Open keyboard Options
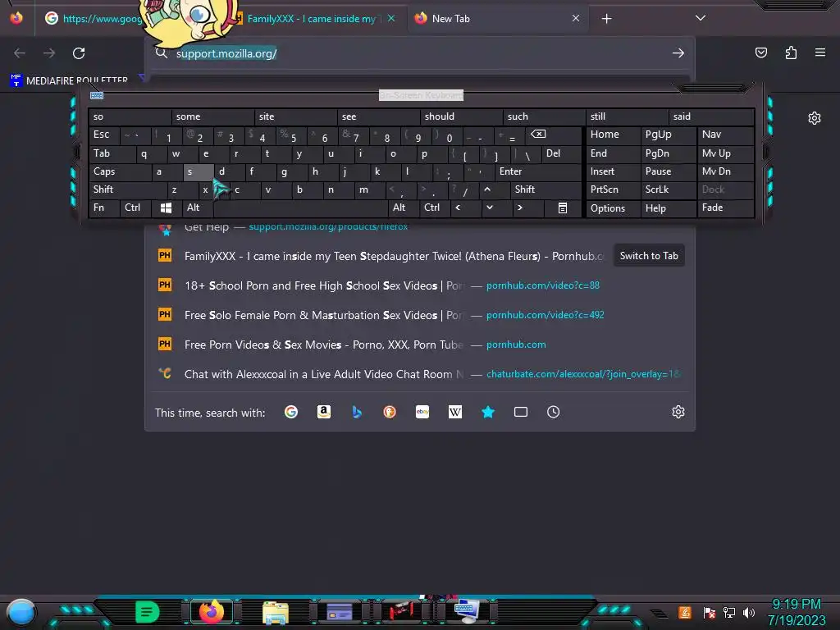 613,208
